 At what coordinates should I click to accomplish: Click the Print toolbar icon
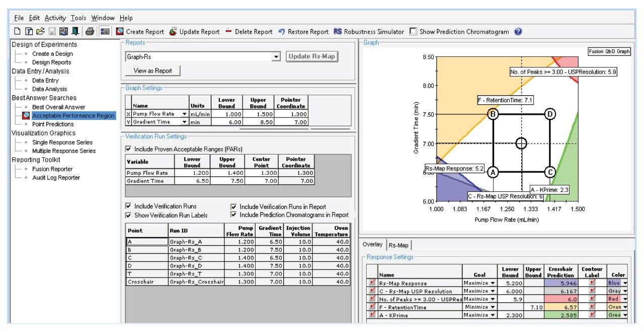point(90,32)
